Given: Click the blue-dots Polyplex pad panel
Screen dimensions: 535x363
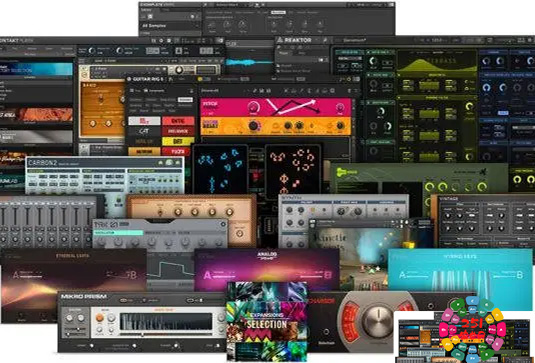Looking at the screenshot, I should pos(220,170).
